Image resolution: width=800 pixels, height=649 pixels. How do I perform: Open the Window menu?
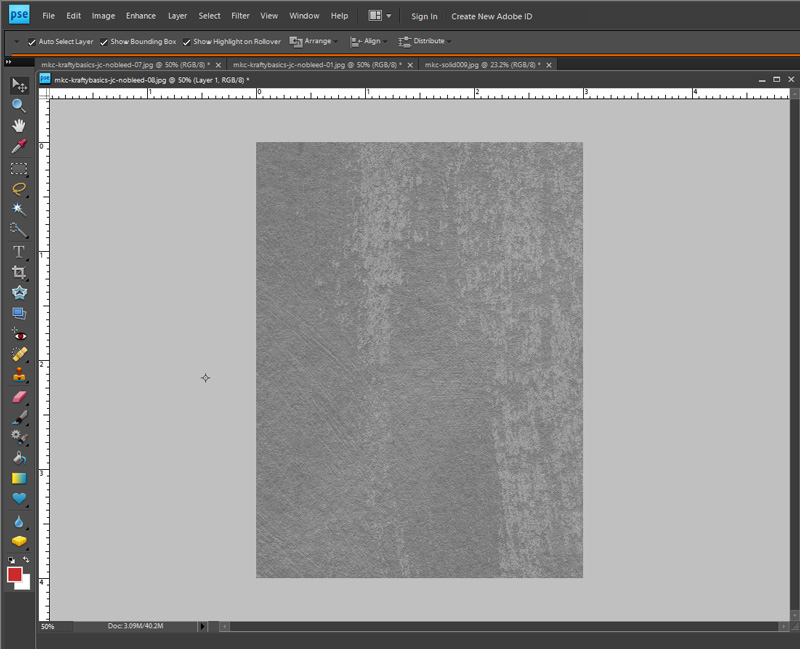click(x=304, y=16)
